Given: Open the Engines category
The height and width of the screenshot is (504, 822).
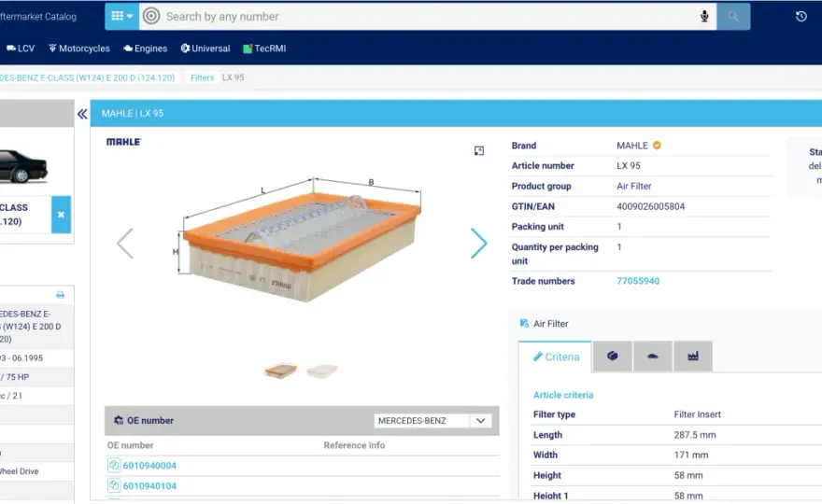Looking at the screenshot, I should [x=145, y=49].
